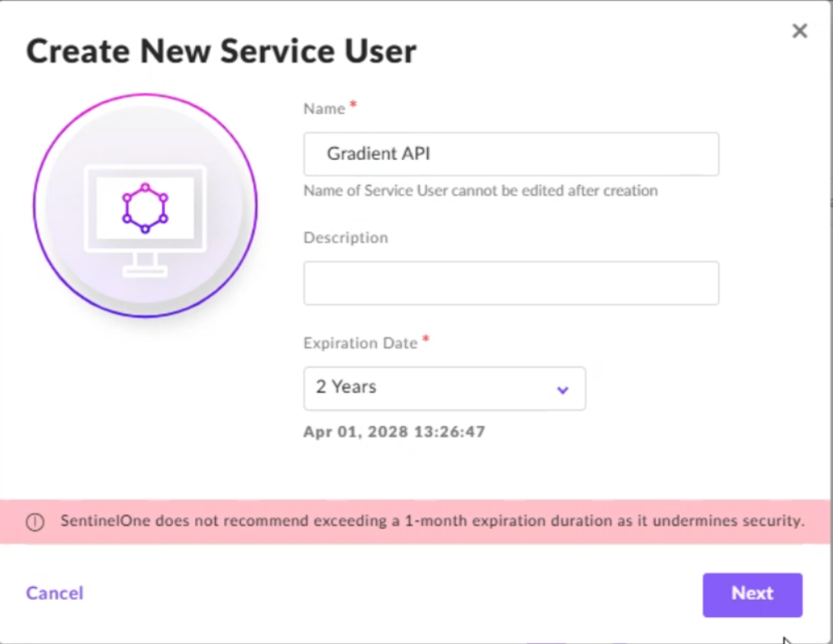Focus the Name field containing Gradient API
This screenshot has height=644, width=833.
511,154
